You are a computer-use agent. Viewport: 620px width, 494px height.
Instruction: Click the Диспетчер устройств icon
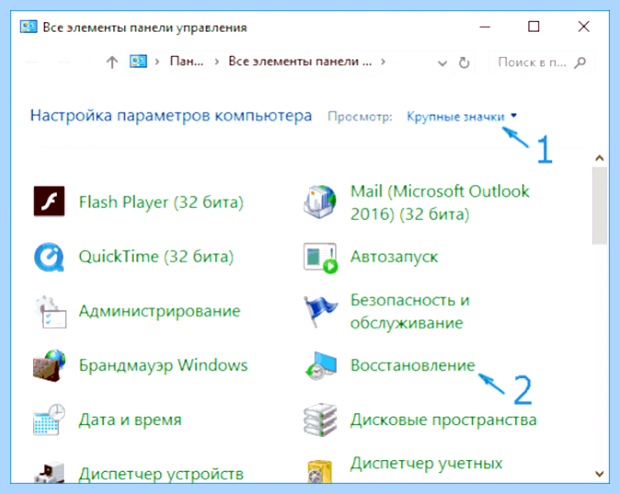[x=49, y=472]
